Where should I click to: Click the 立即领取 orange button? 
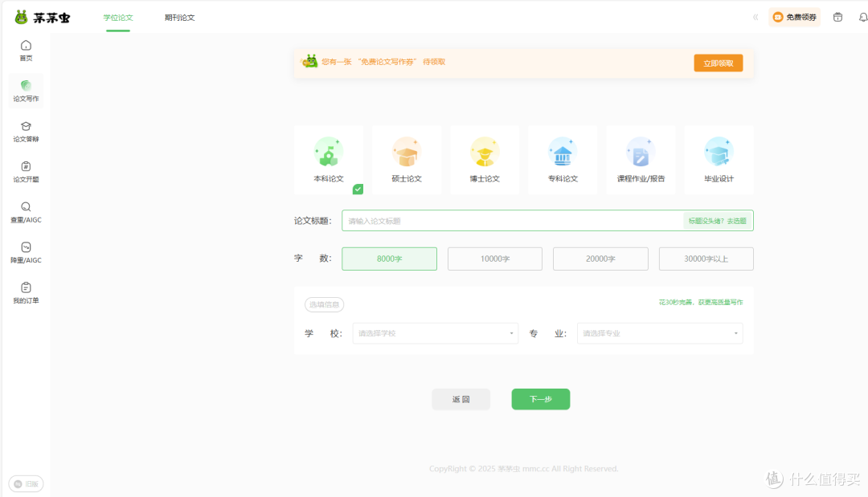[718, 63]
